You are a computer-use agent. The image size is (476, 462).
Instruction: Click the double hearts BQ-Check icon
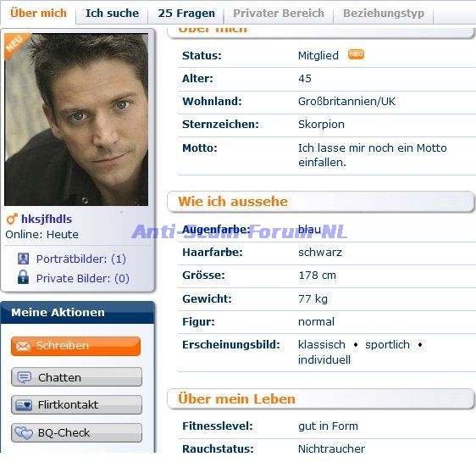[x=24, y=433]
